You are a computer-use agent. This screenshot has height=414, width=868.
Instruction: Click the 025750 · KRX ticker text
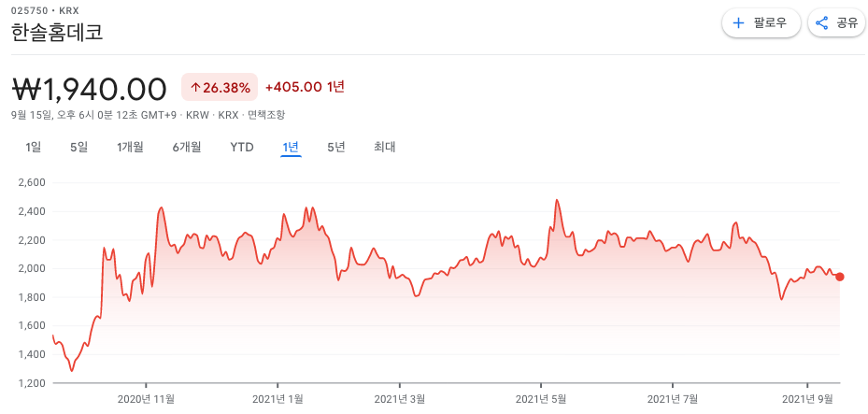click(45, 9)
